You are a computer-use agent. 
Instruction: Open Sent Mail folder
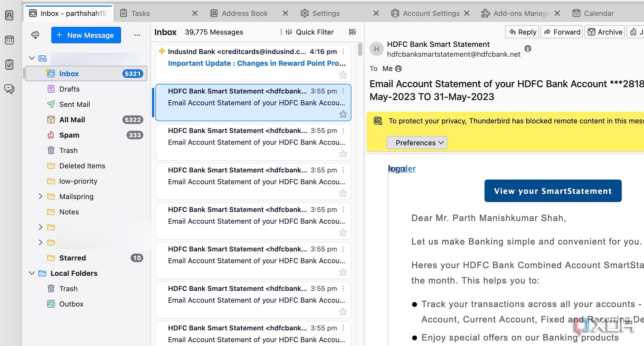(x=86, y=104)
